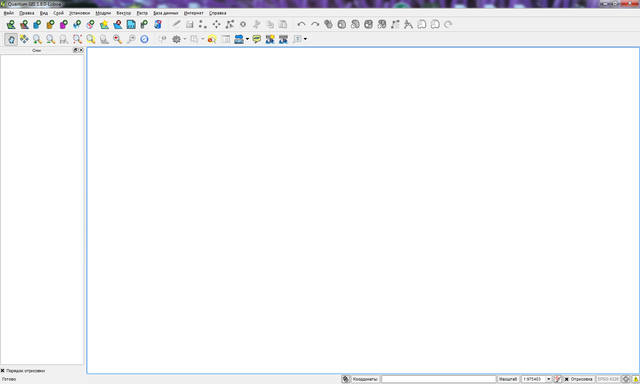The height and width of the screenshot is (384, 640).
Task: Select the Split Features tool
Action: pyautogui.click(x=408, y=24)
